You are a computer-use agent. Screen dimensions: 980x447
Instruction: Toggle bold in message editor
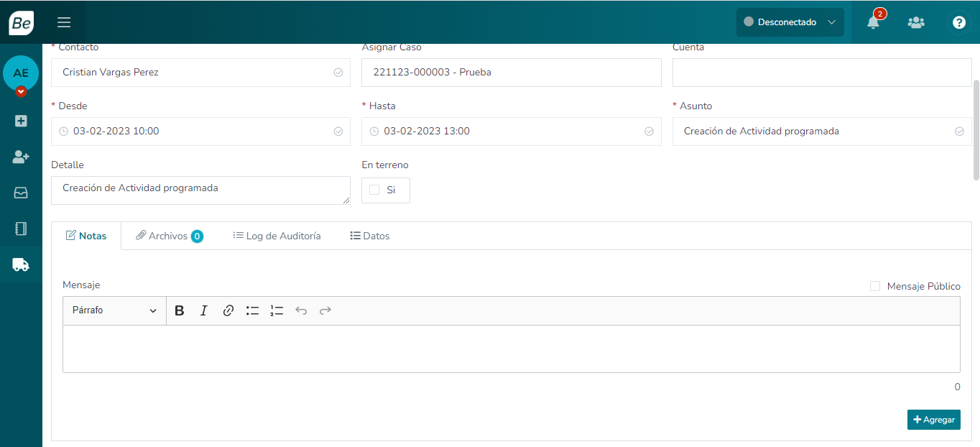point(180,310)
